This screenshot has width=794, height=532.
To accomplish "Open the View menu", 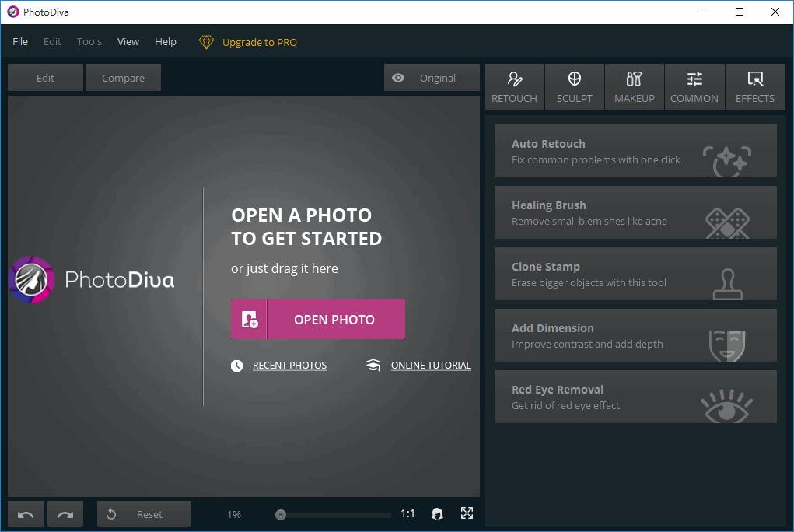I will 128,41.
